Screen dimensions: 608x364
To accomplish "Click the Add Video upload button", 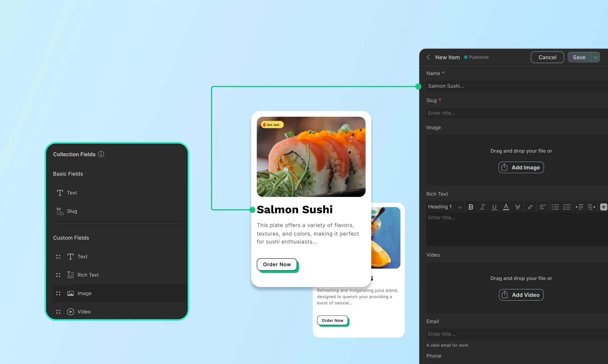I will coord(521,295).
